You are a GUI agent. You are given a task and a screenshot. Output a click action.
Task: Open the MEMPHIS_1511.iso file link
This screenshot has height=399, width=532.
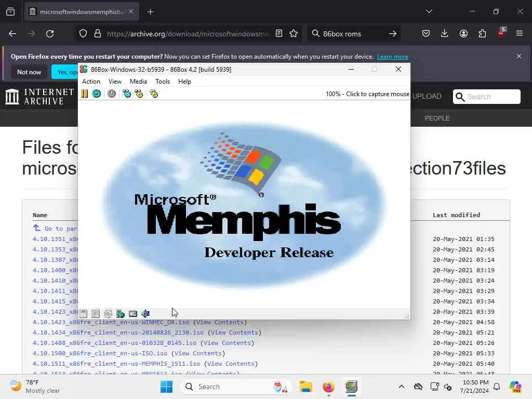coord(116,364)
